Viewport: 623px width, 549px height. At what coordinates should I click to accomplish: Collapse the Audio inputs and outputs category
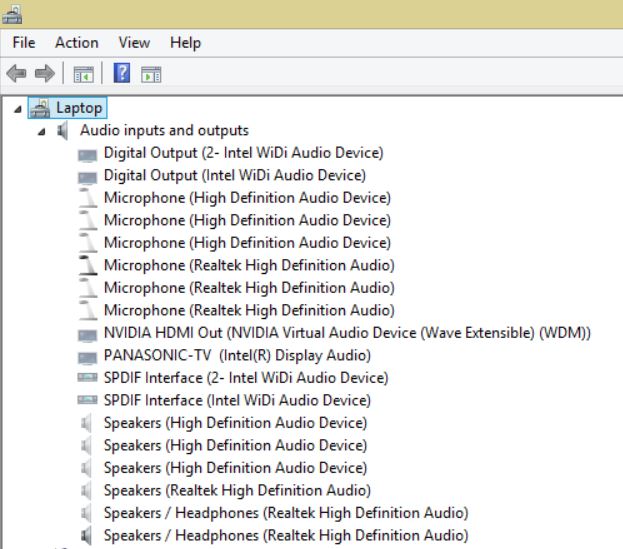tap(42, 131)
